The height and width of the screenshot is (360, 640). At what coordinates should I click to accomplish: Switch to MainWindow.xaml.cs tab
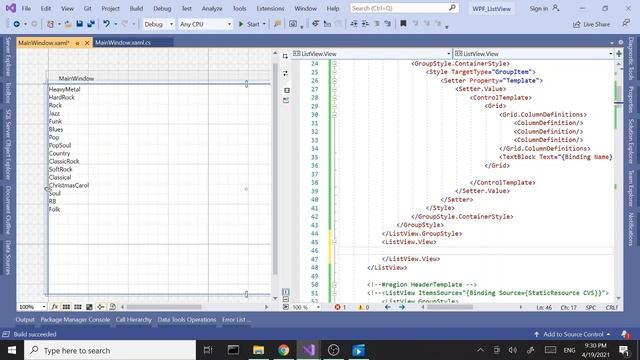tap(123, 42)
